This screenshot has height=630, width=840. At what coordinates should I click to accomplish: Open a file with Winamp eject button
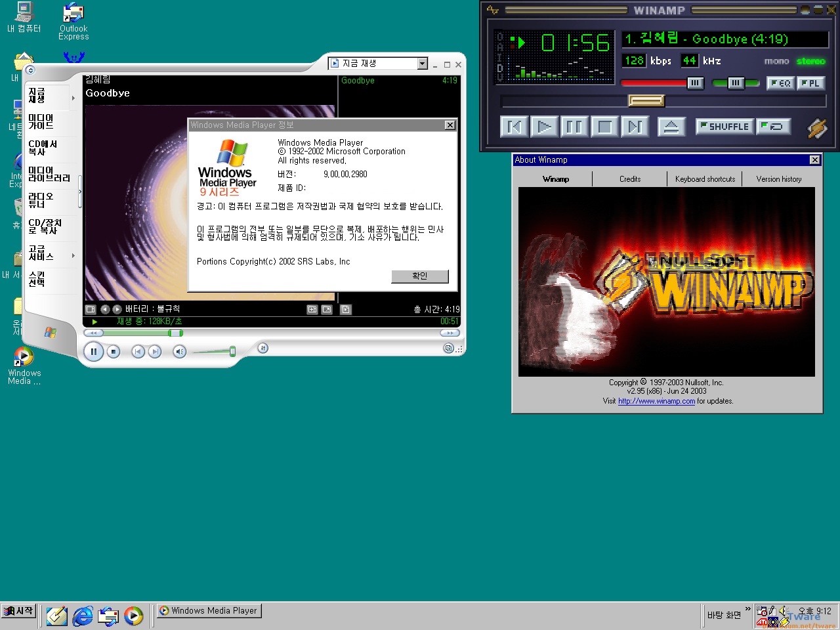(671, 127)
